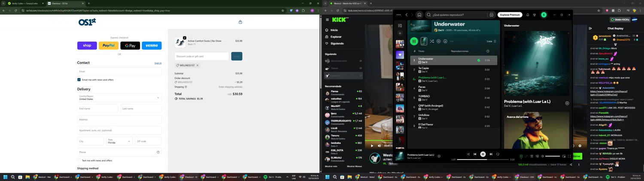
Task: Focus the Email input field
Action: [x=119, y=71]
